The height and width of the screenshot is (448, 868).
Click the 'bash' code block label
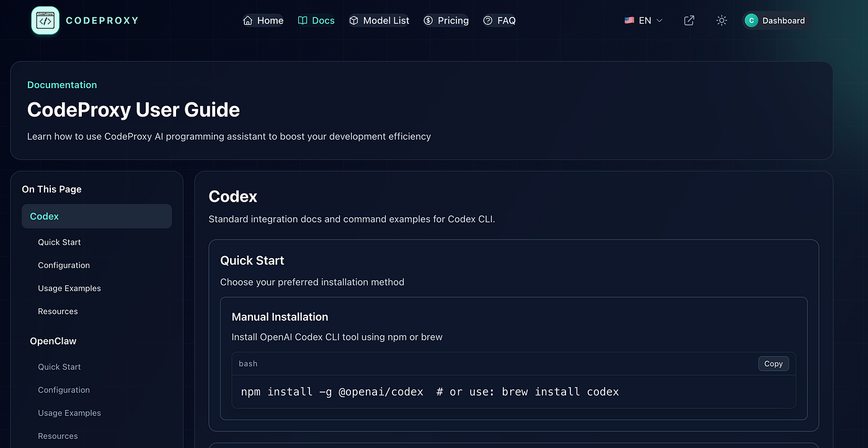click(248, 364)
